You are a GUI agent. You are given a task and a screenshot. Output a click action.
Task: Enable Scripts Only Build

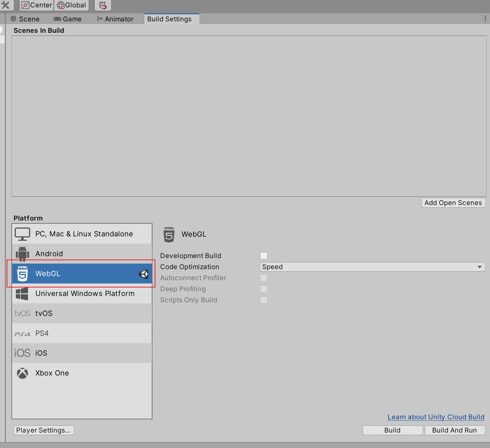point(264,300)
